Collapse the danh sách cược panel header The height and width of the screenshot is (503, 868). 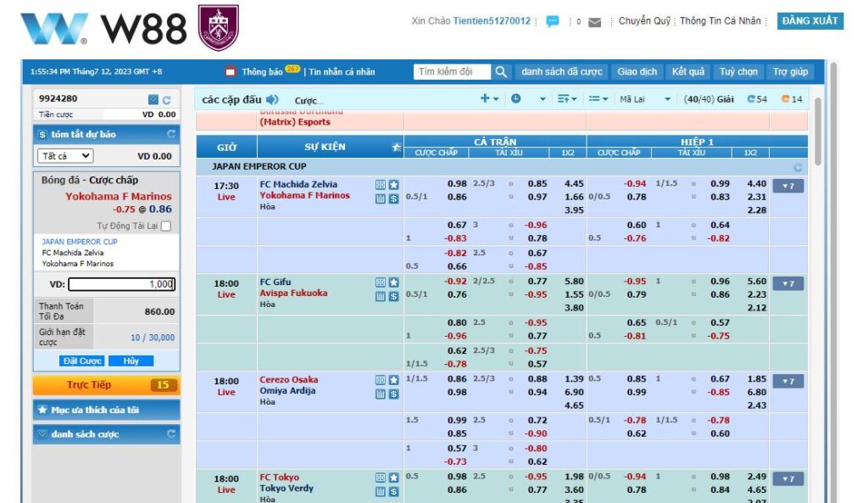(106, 433)
